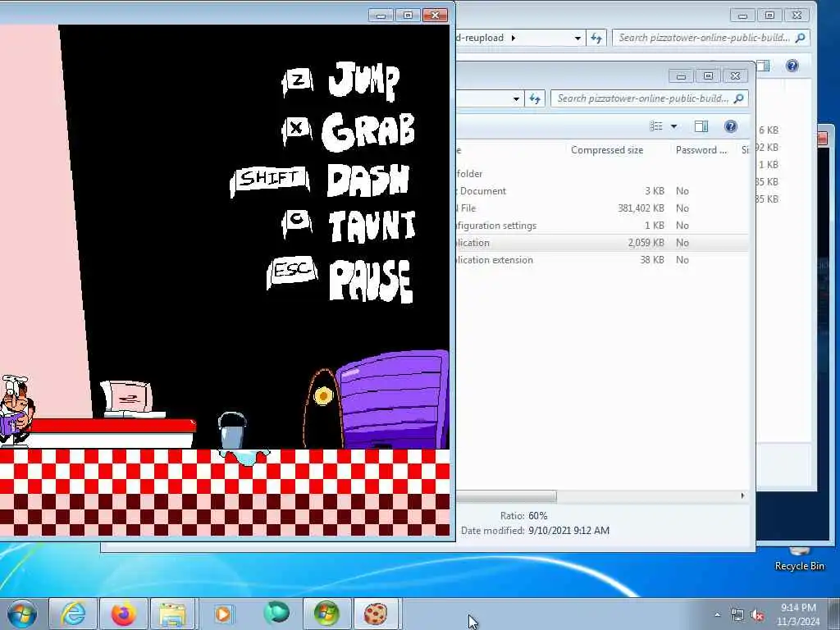This screenshot has width=840, height=630.
Task: Click the 'd-reupload' breadcrumb segment
Action: pos(480,38)
